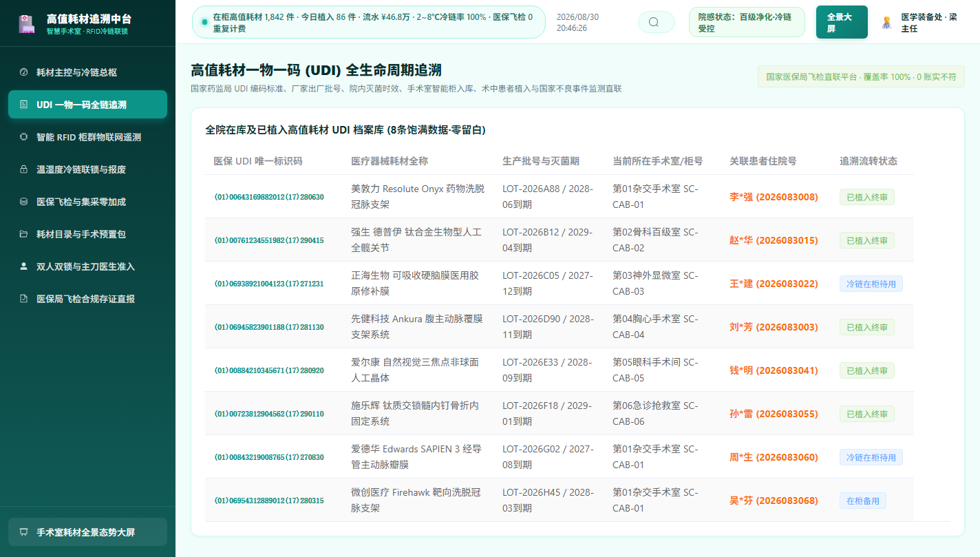Click the 全景大屏 button
This screenshot has height=557, width=980.
[x=842, y=22]
